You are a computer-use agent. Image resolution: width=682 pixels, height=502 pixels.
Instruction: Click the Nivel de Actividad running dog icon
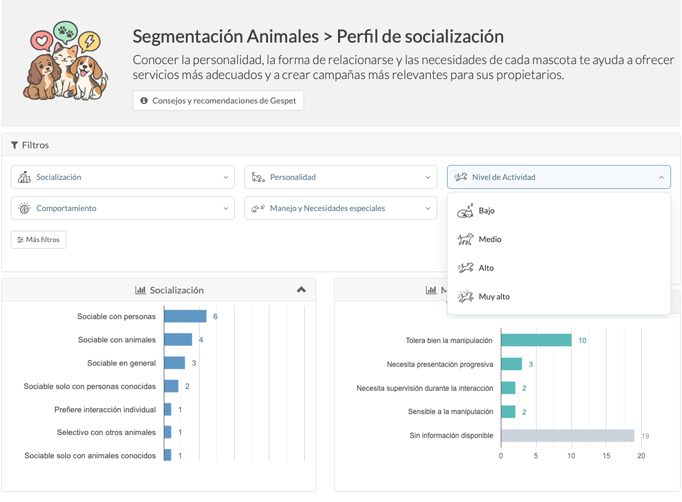point(461,177)
